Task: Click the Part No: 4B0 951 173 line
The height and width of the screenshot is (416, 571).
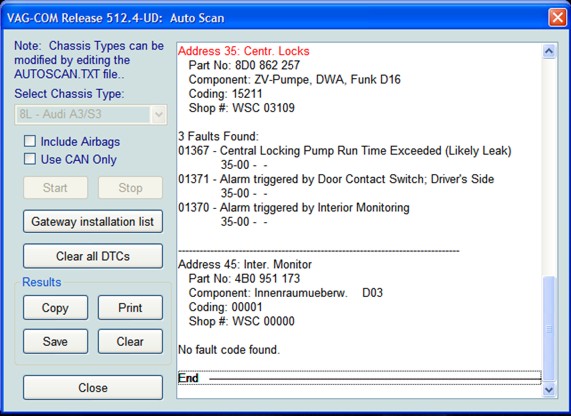Action: tap(244, 278)
